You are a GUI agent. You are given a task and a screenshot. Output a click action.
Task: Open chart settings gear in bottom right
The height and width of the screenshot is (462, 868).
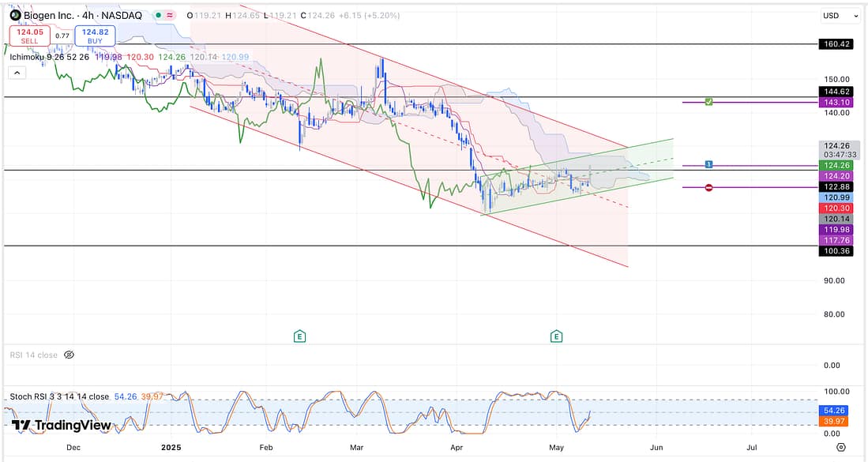click(840, 447)
